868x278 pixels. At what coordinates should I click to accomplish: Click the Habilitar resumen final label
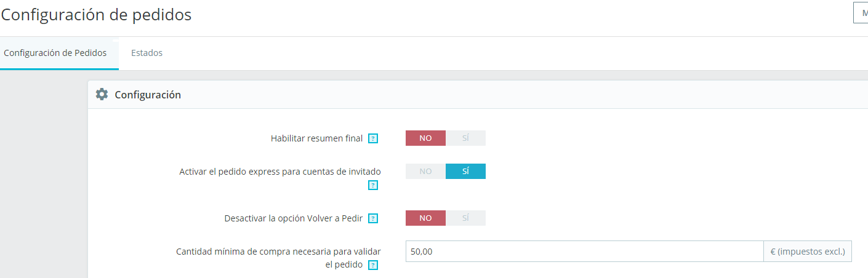click(x=316, y=138)
